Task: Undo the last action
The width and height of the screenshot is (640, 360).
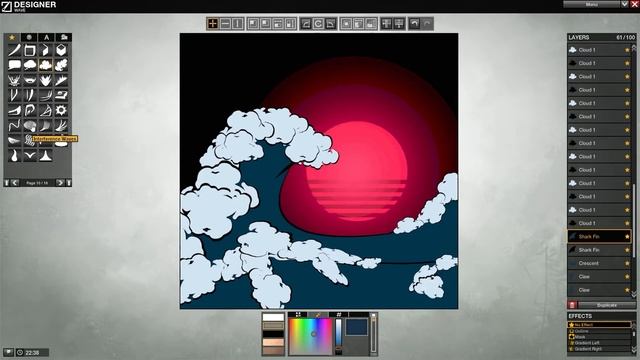Action: [x=414, y=24]
